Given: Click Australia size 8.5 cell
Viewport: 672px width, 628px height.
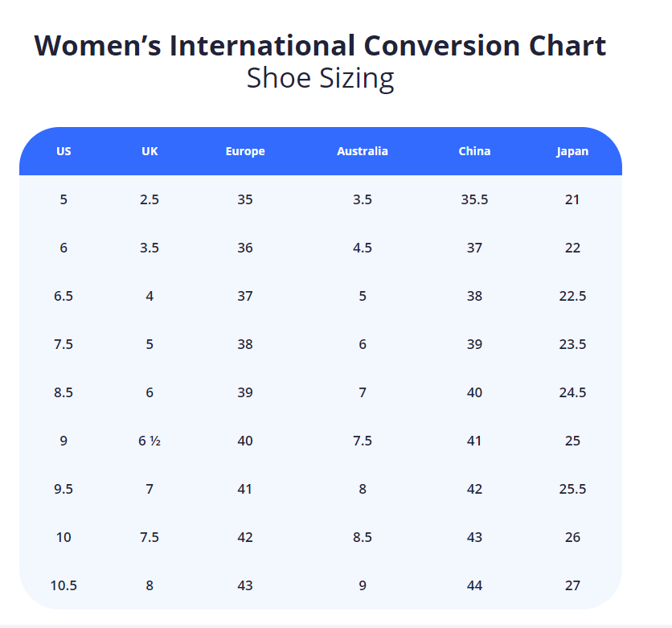Looking at the screenshot, I should click(x=362, y=537).
